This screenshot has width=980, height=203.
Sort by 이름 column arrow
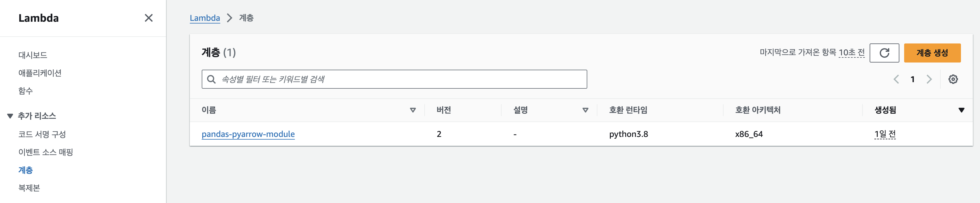tap(413, 110)
